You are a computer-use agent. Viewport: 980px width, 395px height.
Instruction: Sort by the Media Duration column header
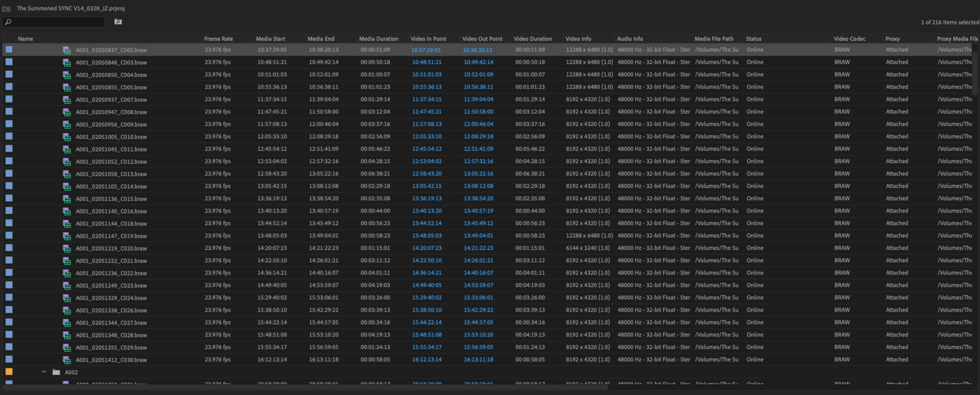pos(378,39)
